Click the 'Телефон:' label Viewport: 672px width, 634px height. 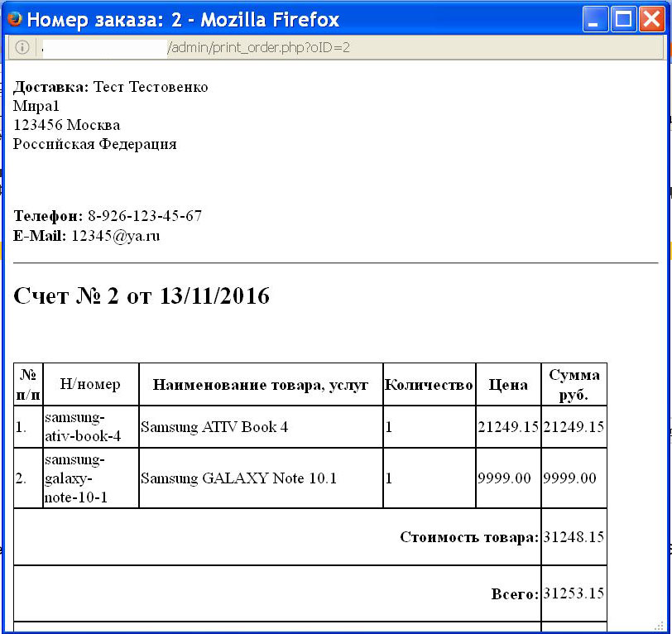48,216
